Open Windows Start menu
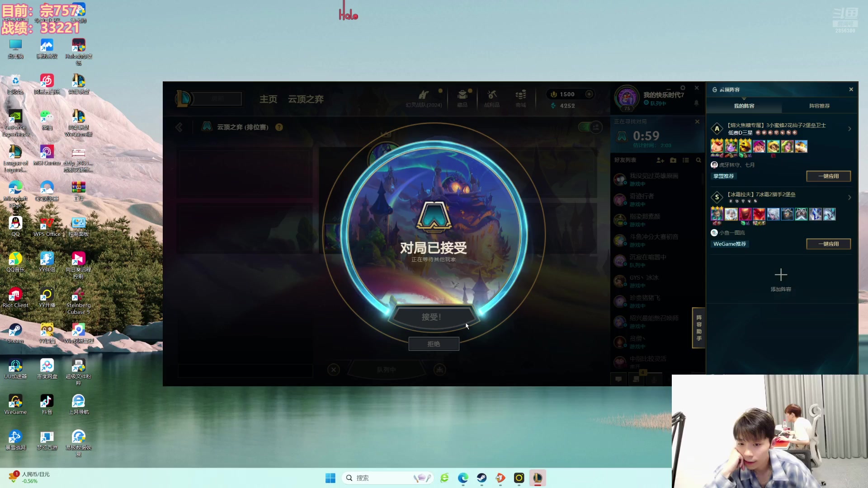868x488 pixels. [330, 478]
